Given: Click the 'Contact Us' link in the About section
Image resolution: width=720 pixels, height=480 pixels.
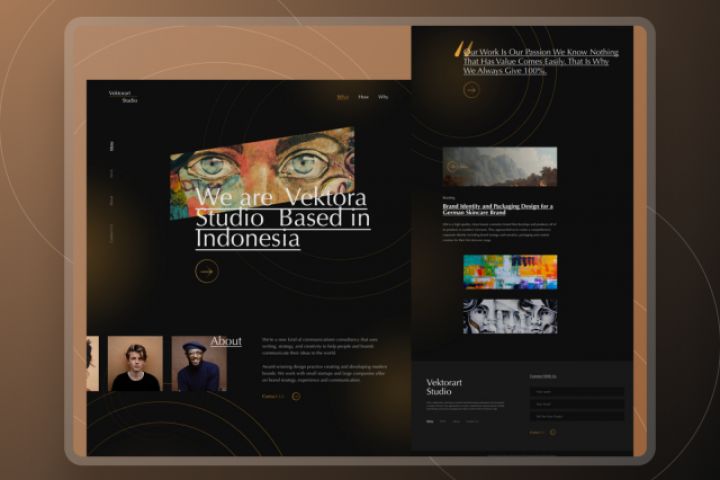Looking at the screenshot, I should click(x=273, y=396).
